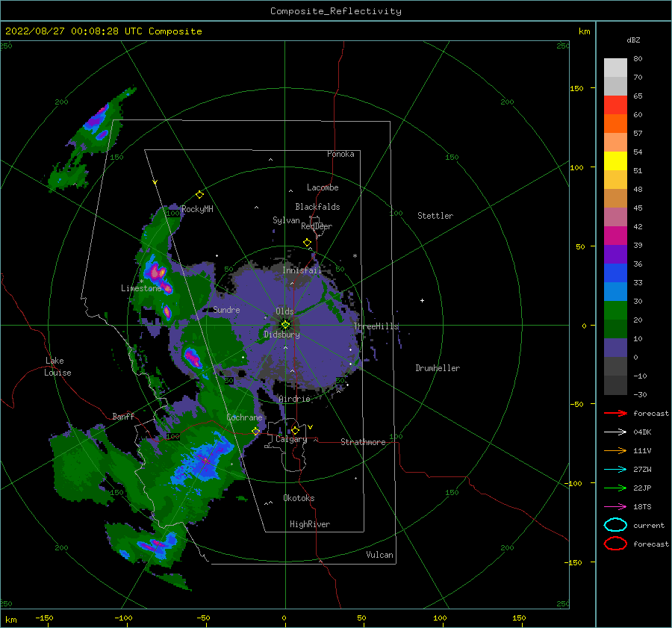
Task: Select the Didsbury label
Action: tap(282, 335)
